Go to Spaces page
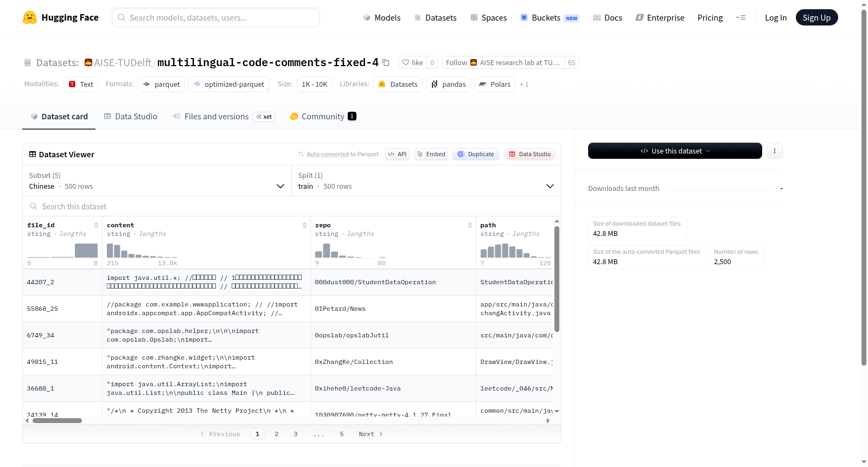 pos(488,17)
